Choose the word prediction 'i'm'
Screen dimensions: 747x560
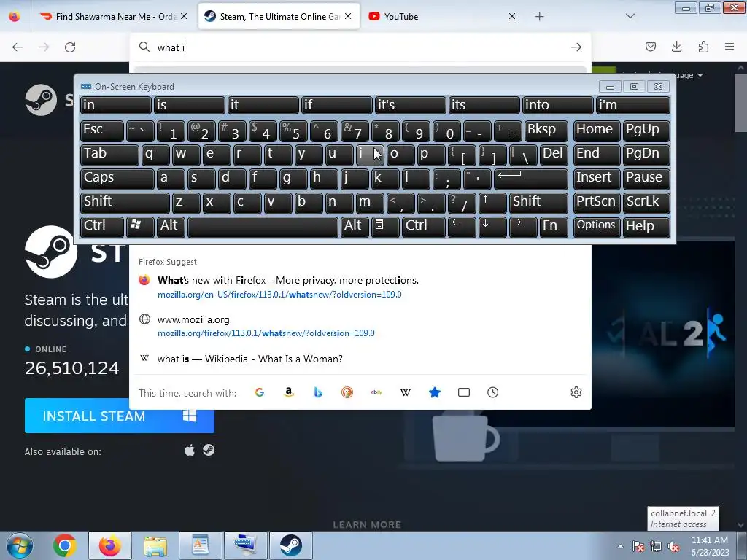[633, 105]
